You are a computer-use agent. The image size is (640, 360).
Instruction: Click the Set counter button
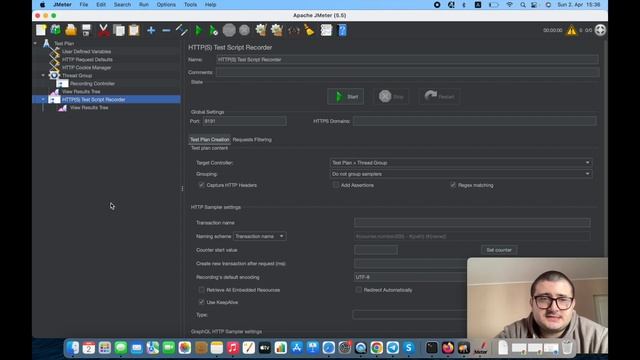click(499, 250)
